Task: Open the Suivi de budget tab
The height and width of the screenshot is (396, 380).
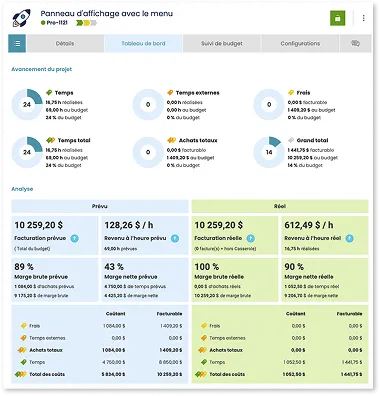Action: (x=222, y=44)
